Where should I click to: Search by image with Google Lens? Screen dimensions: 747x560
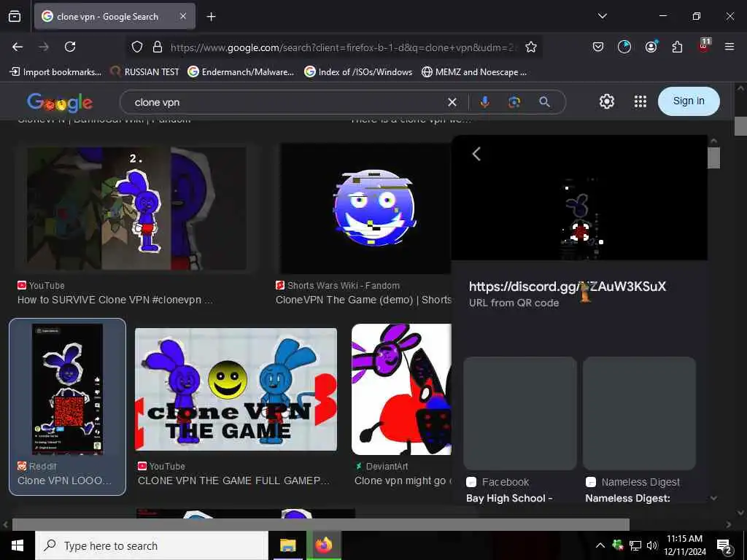(x=514, y=102)
